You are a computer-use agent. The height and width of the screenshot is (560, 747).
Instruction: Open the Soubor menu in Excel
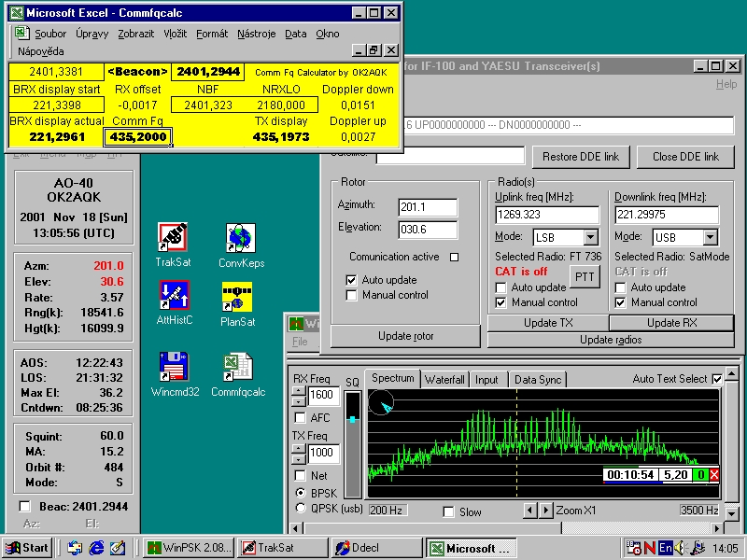point(50,34)
